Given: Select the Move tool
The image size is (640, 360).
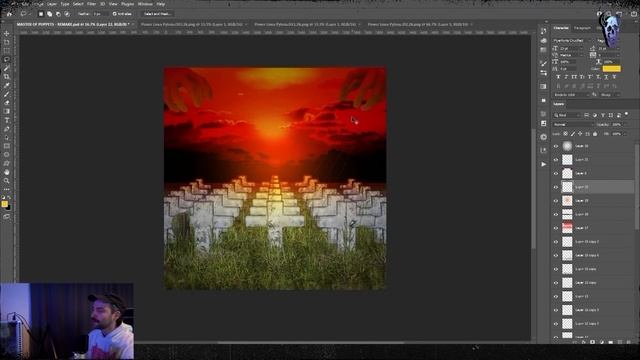Looking at the screenshot, I should [7, 33].
